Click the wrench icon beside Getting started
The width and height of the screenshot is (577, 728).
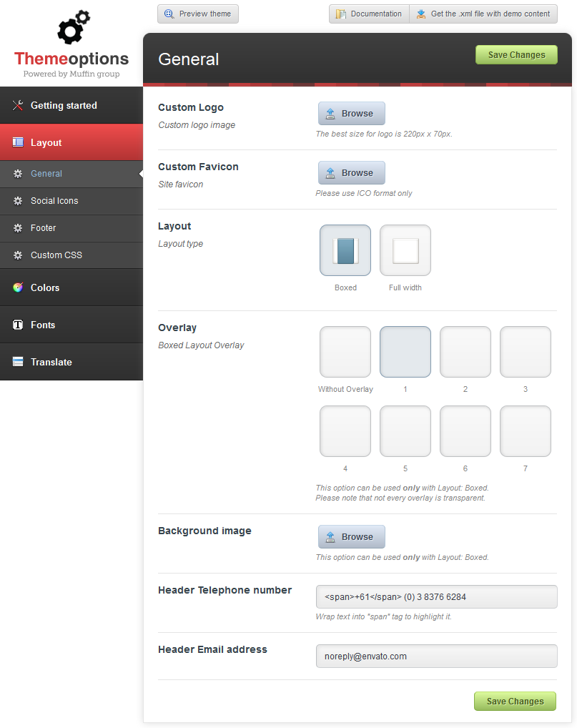point(18,106)
